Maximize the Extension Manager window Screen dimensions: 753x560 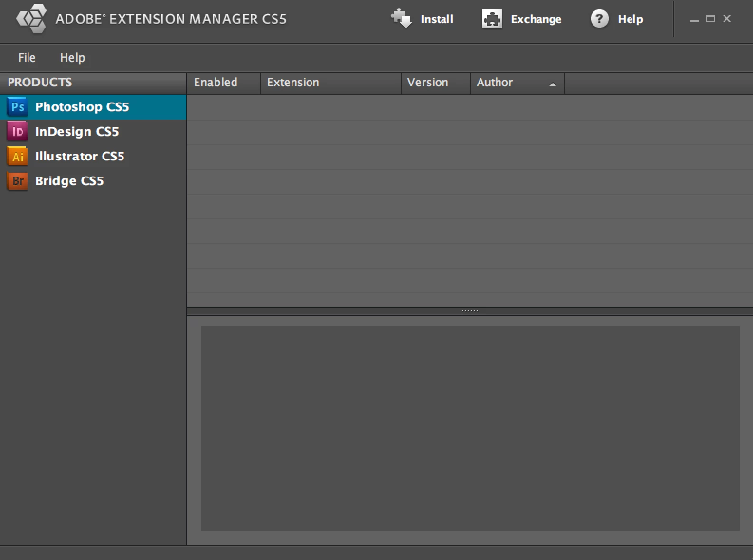tap(711, 19)
